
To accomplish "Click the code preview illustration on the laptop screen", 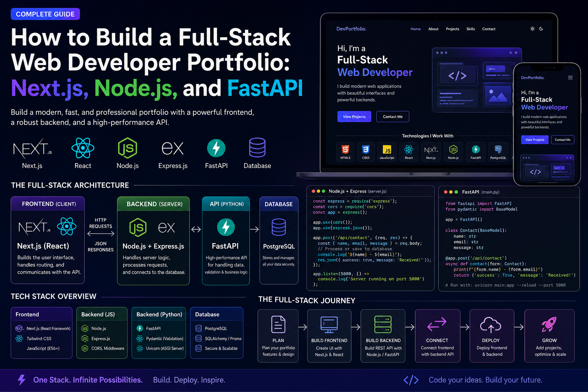I will pos(477,80).
